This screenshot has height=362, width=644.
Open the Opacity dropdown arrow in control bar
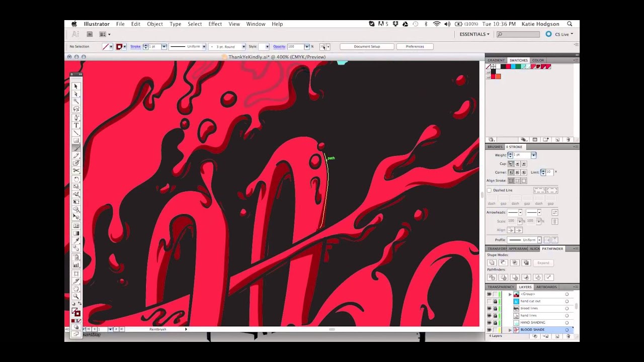pyautogui.click(x=306, y=46)
